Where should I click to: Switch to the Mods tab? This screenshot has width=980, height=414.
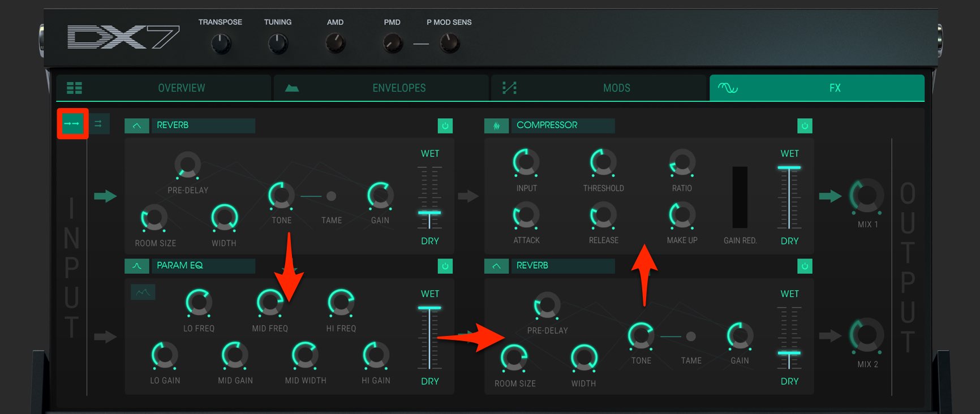coord(599,88)
